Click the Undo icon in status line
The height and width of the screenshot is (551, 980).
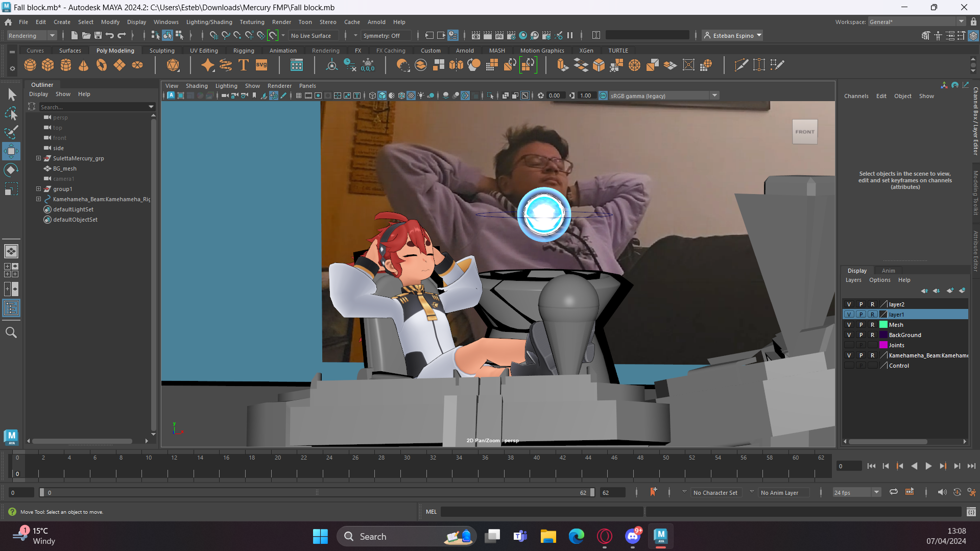coord(110,35)
